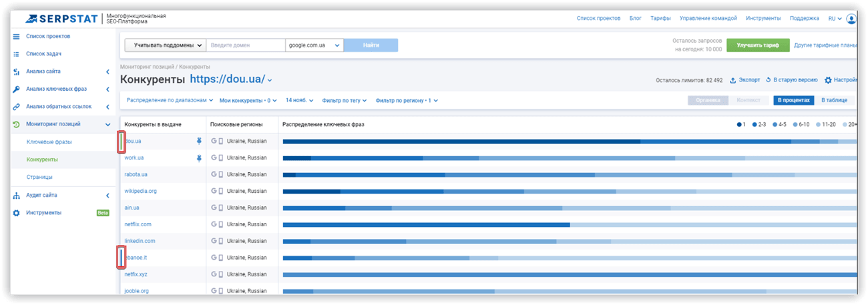The image size is (868, 305).
Task: Select the Органика toggle
Action: coord(708,100)
